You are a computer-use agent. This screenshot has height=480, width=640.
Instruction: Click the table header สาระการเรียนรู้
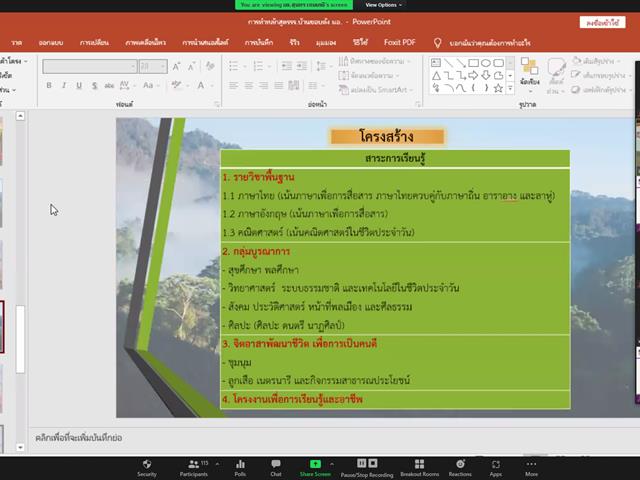point(395,158)
